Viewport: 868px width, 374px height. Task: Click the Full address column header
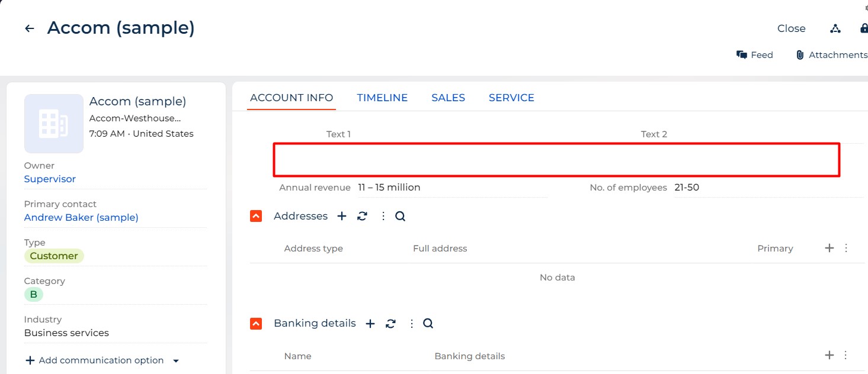(440, 249)
